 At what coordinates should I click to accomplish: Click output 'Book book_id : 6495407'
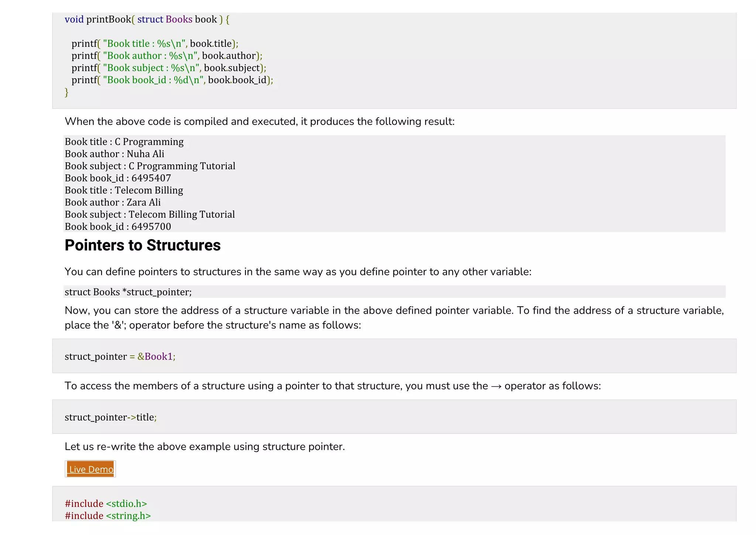[118, 178]
